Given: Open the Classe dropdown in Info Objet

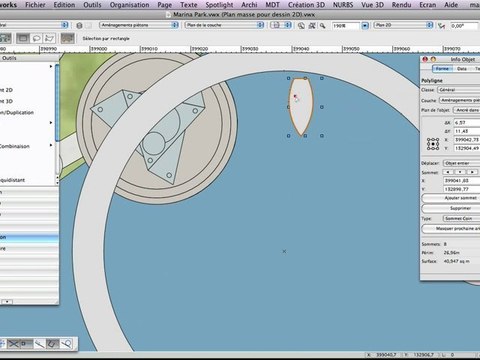Looking at the screenshot, I should coord(459,90).
